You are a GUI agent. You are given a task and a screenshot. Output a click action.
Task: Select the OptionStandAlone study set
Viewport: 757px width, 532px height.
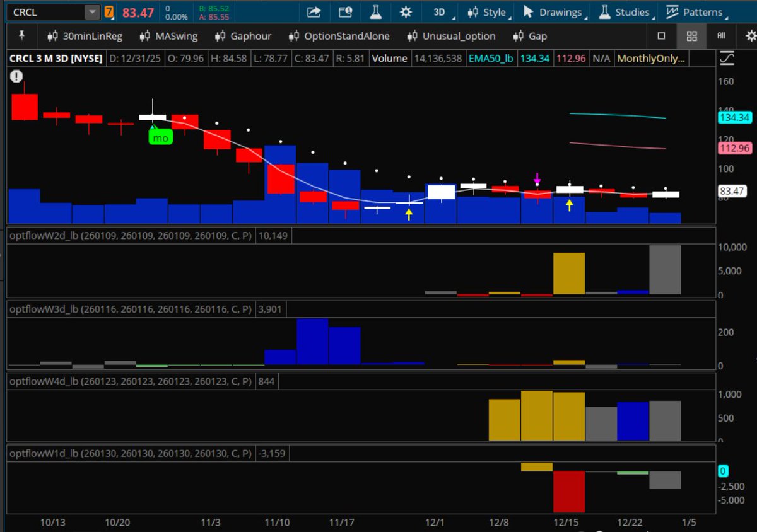point(339,36)
